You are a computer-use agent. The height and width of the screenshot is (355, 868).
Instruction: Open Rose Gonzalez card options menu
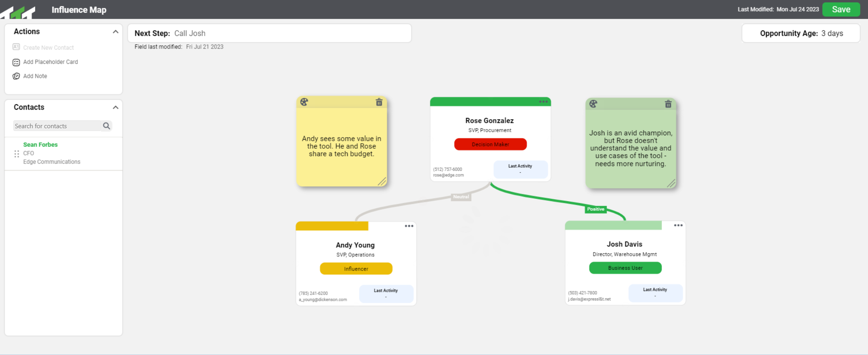point(544,102)
